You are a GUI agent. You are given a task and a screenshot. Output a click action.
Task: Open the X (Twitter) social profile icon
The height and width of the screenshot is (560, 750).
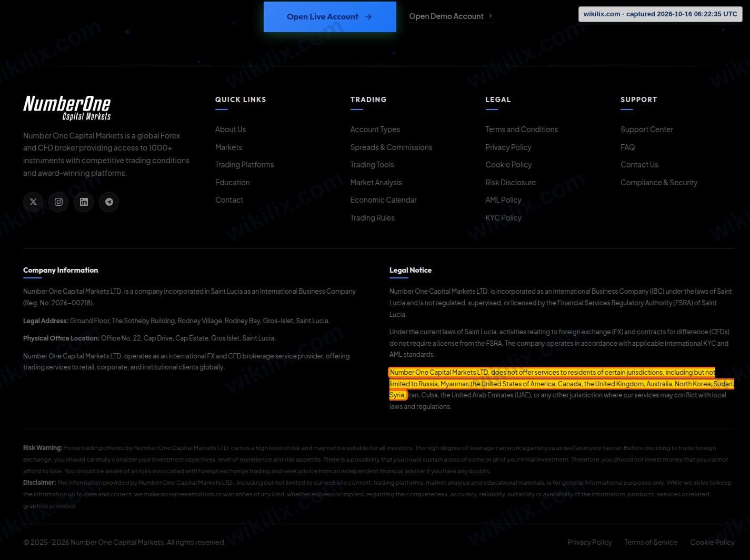(33, 202)
